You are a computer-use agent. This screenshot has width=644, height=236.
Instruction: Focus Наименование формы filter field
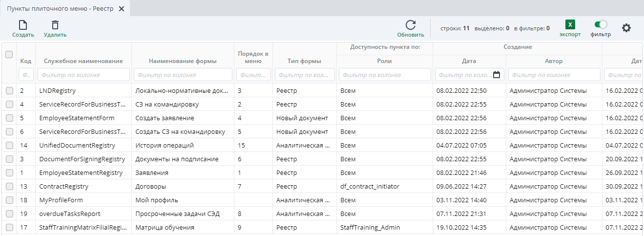pos(183,75)
